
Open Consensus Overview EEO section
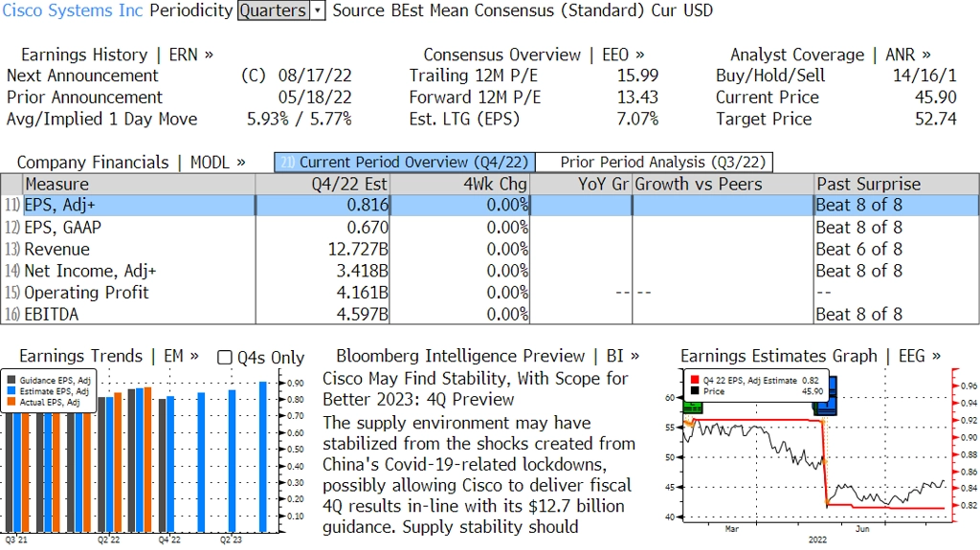pyautogui.click(x=534, y=55)
